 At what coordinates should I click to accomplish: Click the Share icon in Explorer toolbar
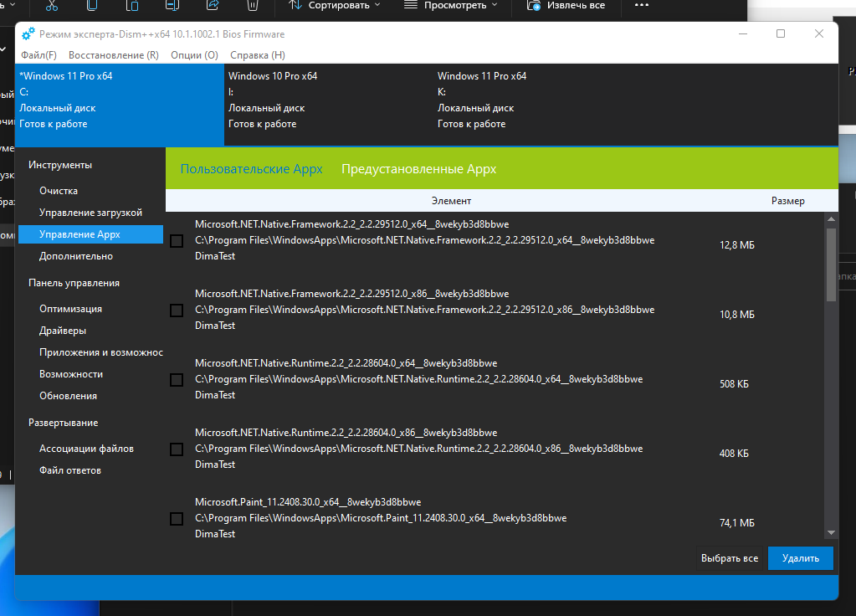pyautogui.click(x=213, y=6)
